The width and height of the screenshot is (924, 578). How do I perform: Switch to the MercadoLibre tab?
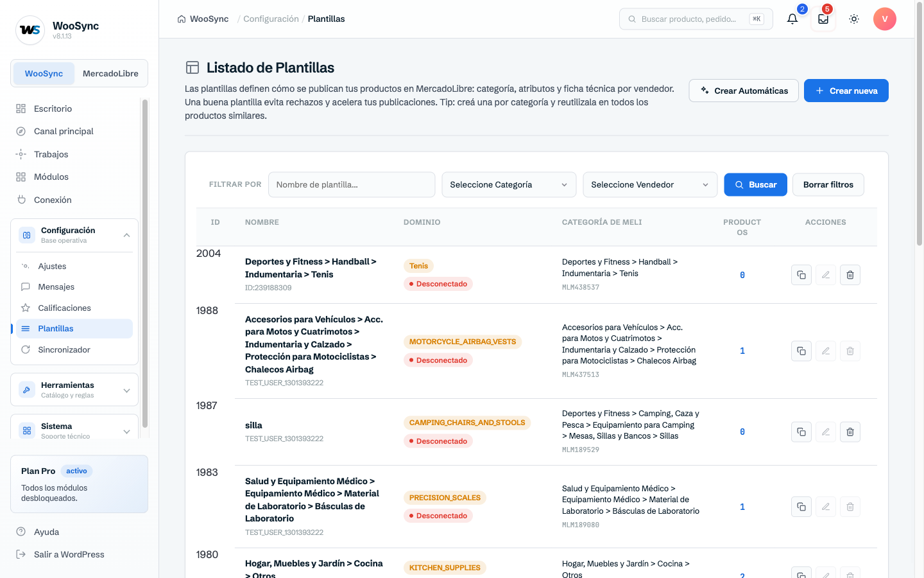(110, 73)
